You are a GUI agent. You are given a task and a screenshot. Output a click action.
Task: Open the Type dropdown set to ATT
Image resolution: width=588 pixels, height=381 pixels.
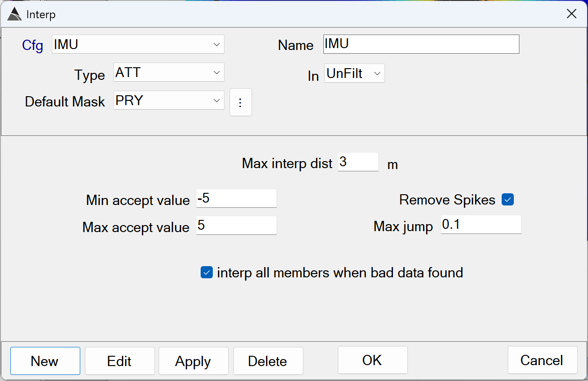click(x=168, y=72)
